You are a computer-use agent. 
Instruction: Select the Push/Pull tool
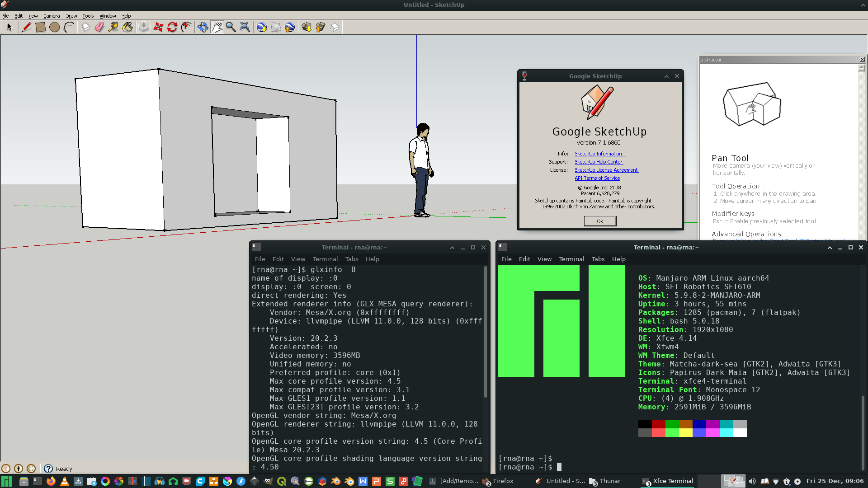144,27
